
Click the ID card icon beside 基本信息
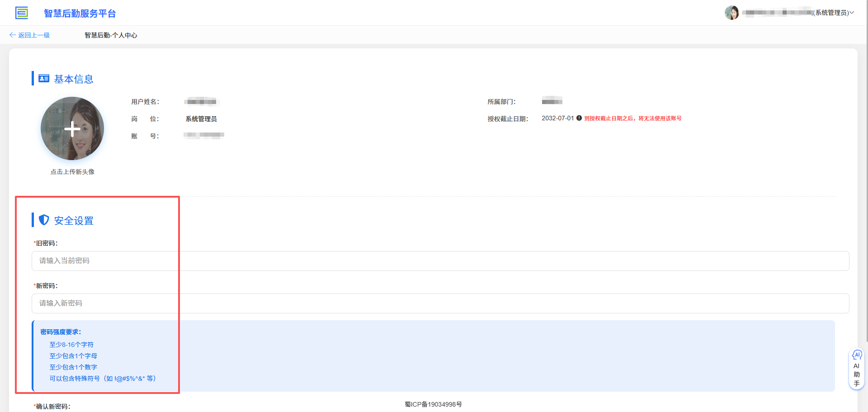click(44, 79)
